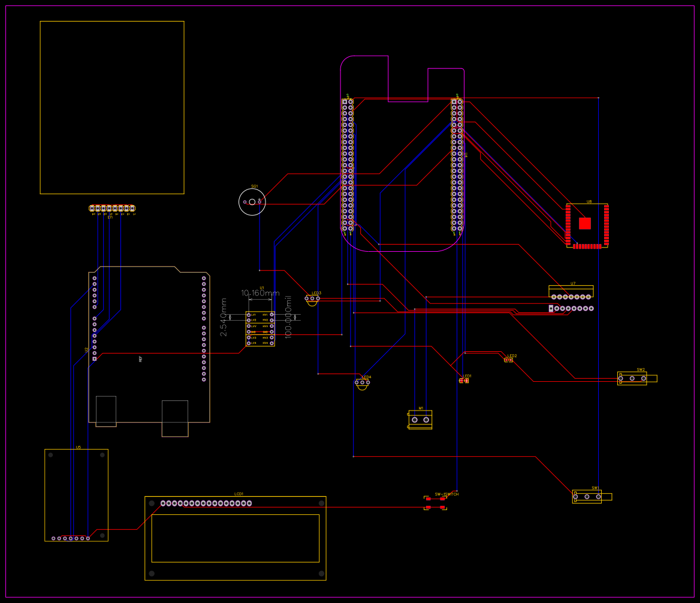
Task: Click the 10.160mm dimension annotation
Action: click(x=260, y=293)
